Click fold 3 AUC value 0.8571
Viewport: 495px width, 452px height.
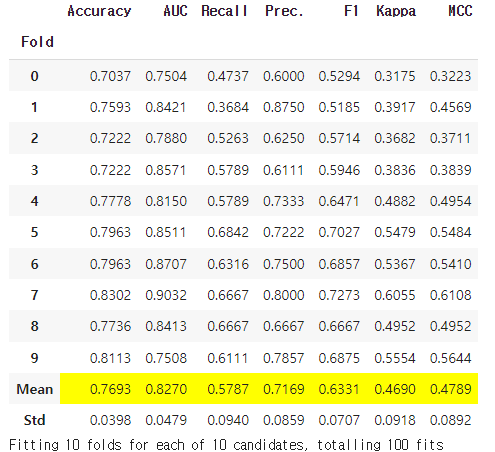point(166,170)
